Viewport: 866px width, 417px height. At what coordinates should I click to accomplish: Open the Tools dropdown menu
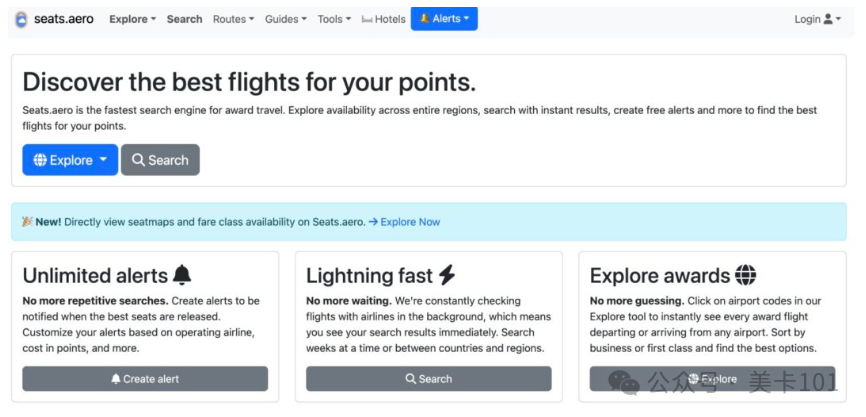click(334, 19)
